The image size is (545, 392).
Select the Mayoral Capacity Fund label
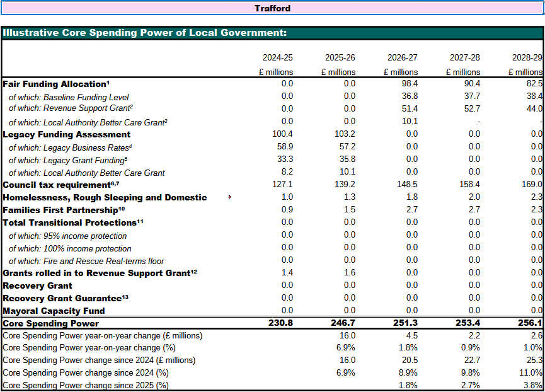point(54,311)
